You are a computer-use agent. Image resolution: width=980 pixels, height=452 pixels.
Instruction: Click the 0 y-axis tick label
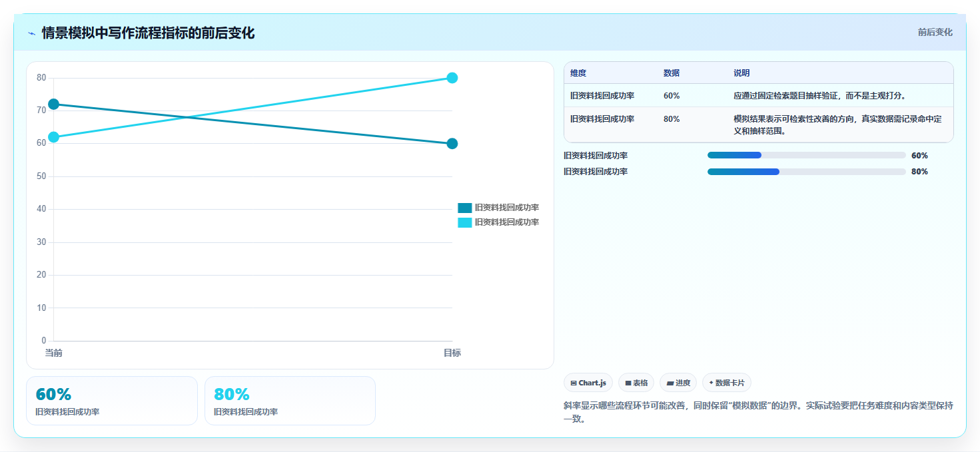click(43, 341)
